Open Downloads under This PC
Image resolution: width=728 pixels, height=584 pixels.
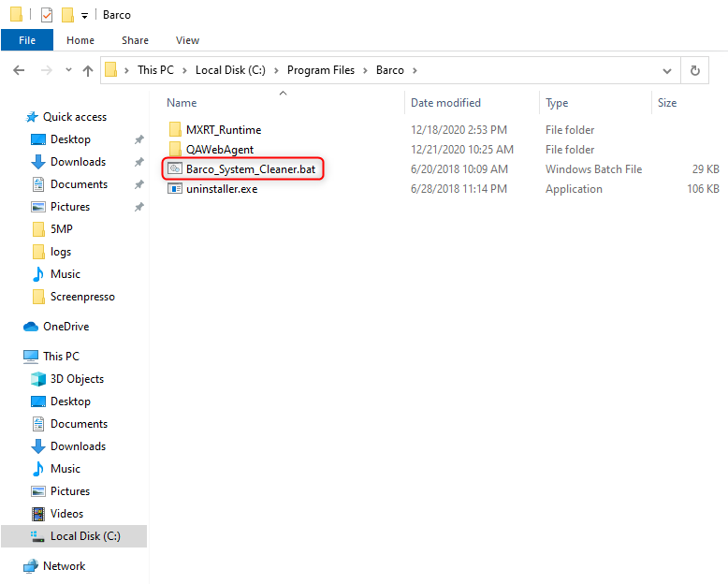tap(78, 446)
